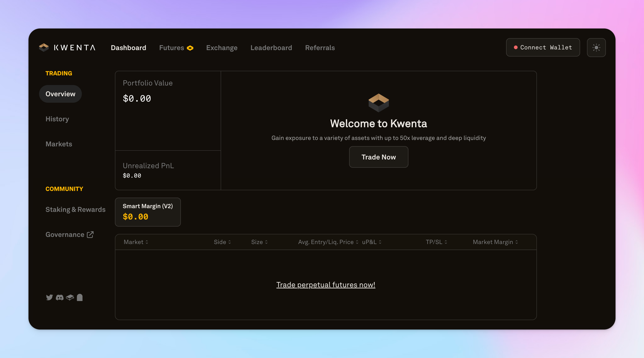This screenshot has width=644, height=358.
Task: Open the Discord icon link
Action: click(60, 297)
